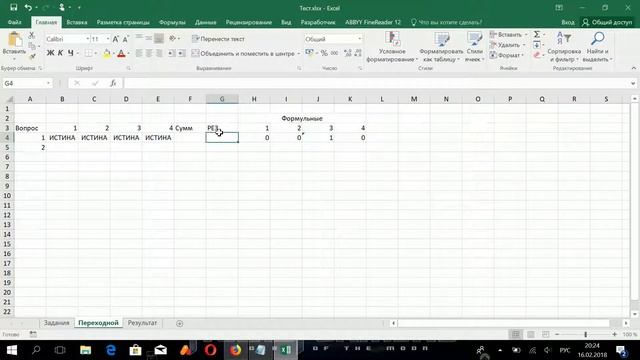Viewport: 640px width, 360px height.
Task: Switch to the Результат sheet tab
Action: (x=142, y=323)
